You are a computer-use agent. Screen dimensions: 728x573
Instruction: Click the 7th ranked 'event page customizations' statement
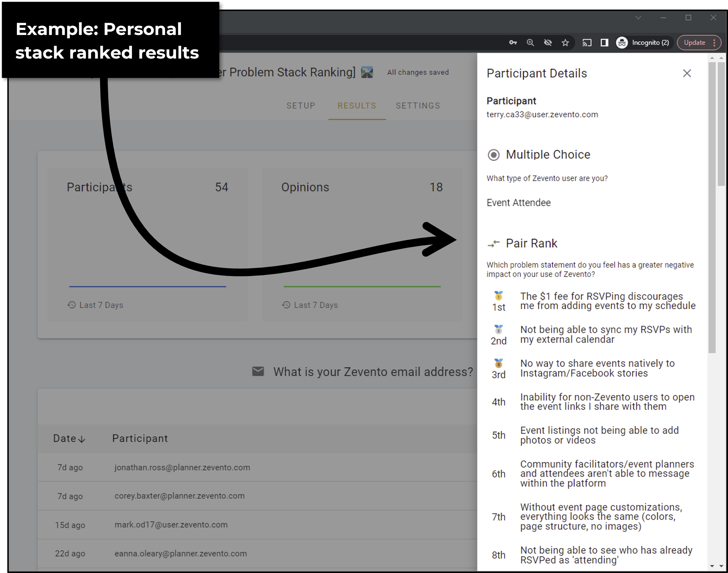click(x=601, y=517)
